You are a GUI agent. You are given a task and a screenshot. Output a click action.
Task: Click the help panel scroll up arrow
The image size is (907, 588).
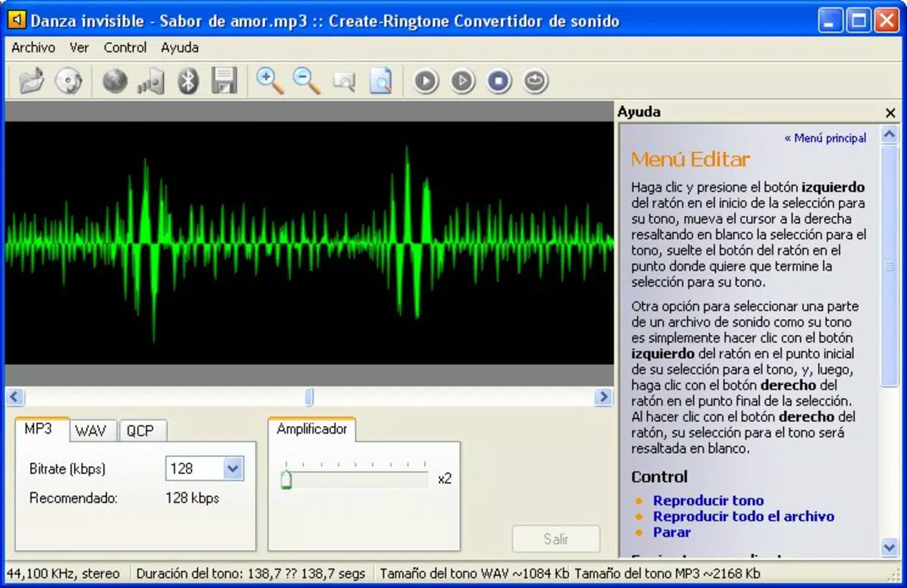889,134
